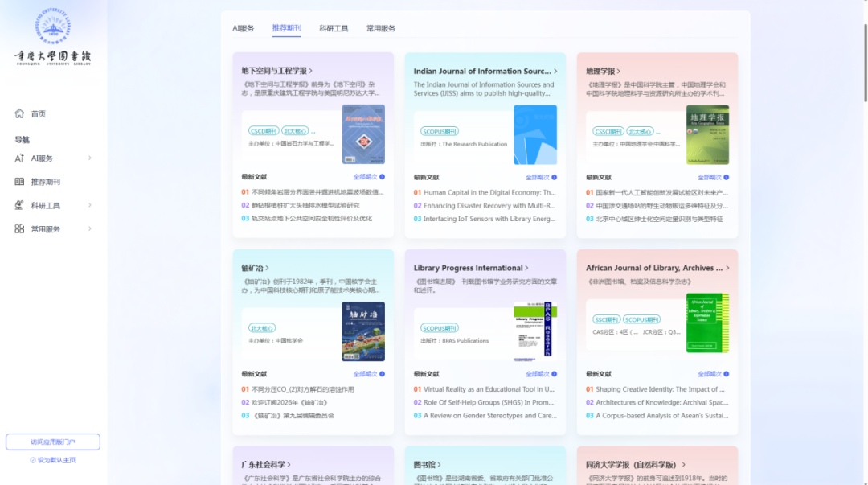Image resolution: width=868 pixels, height=485 pixels.
Task: Expand the AI服务 sidebar chevron
Action: pyautogui.click(x=90, y=158)
